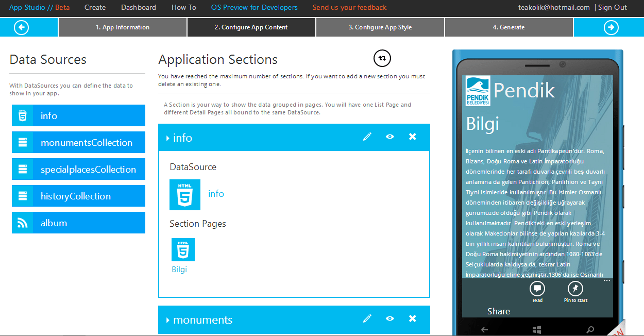Click the forward arrow circle icon
The image size is (644, 336).
point(611,27)
